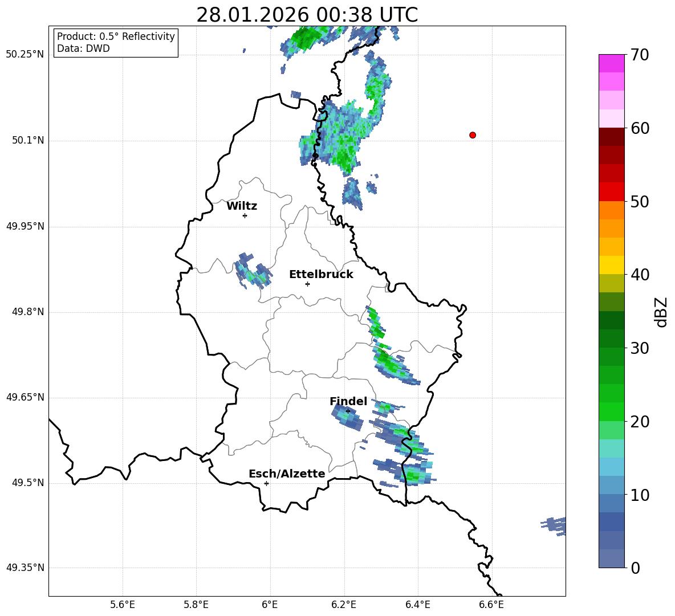
Task: Click the Ettelbruck location cross marker
Action: [307, 284]
